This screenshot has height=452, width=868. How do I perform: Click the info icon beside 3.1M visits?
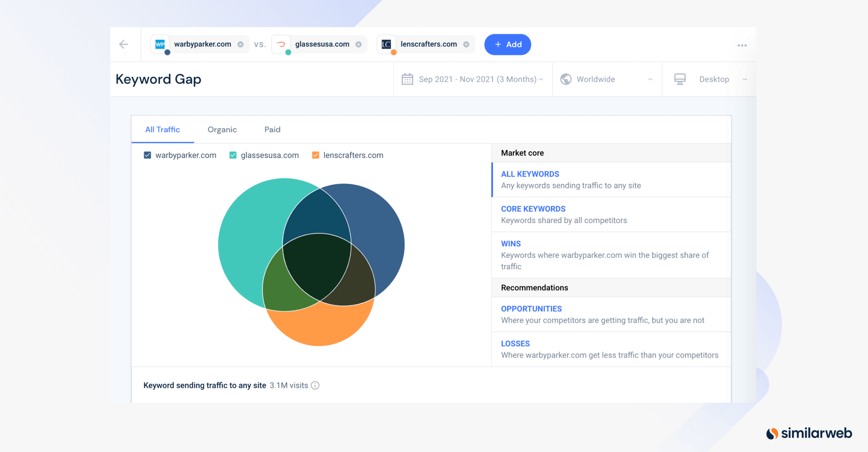click(315, 385)
